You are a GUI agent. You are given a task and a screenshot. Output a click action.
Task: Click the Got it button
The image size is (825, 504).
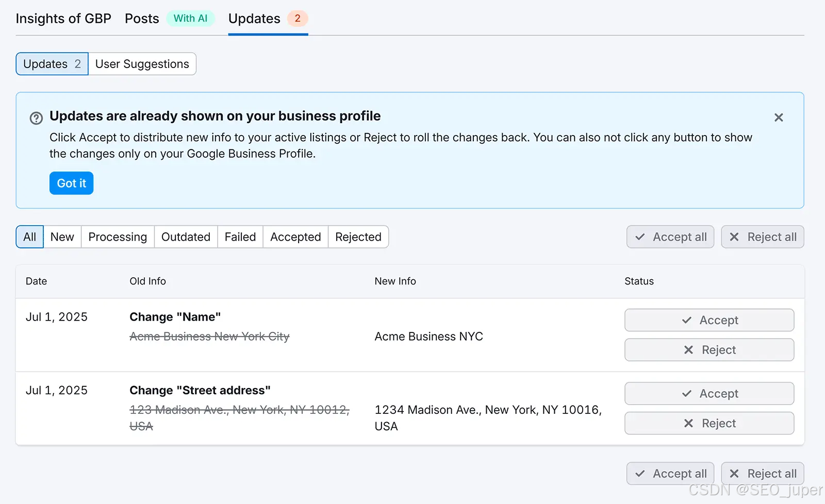71,183
